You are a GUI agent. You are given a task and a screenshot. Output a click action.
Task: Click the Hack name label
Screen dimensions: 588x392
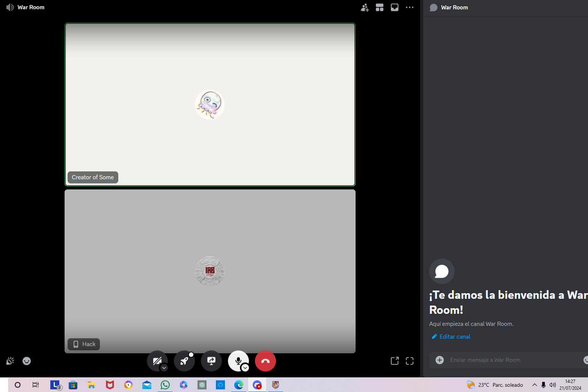coord(84,344)
